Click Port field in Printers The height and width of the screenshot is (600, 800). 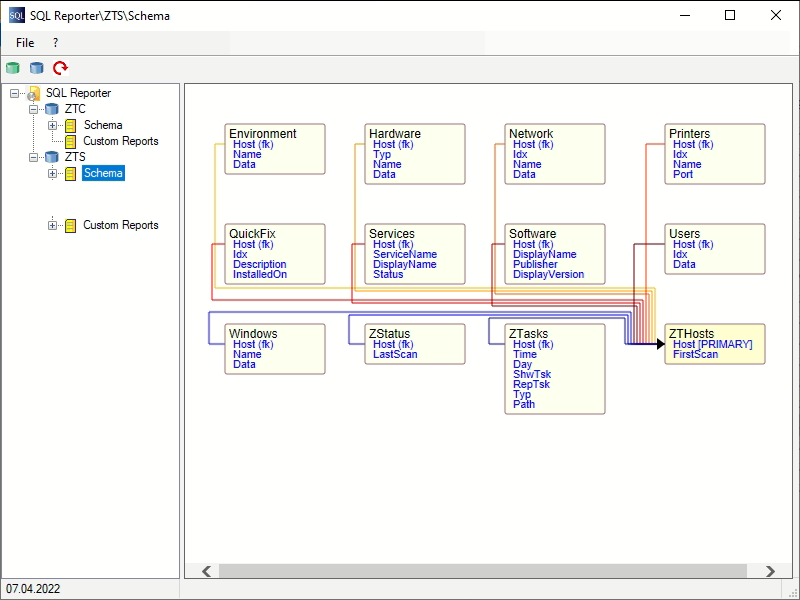click(x=683, y=174)
